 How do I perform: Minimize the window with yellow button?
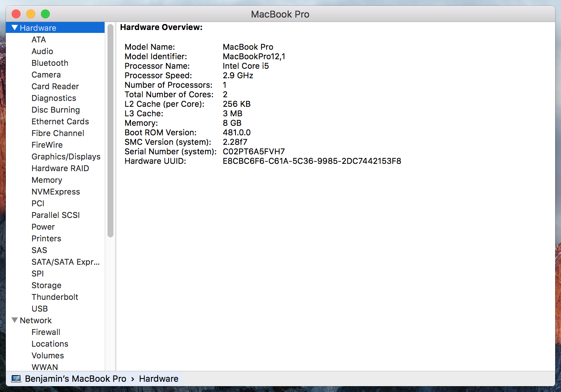tap(31, 14)
